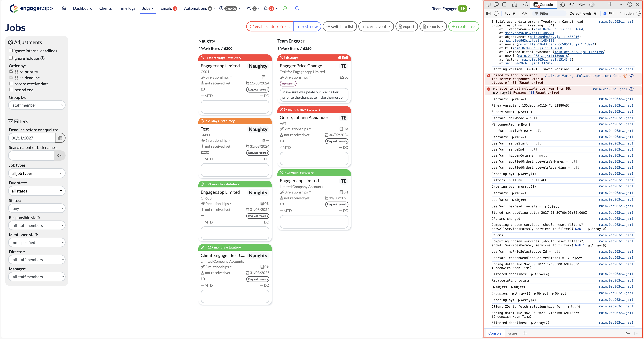Viewport: 644px width, 339px height.
Task: Click create task button
Action: (464, 26)
